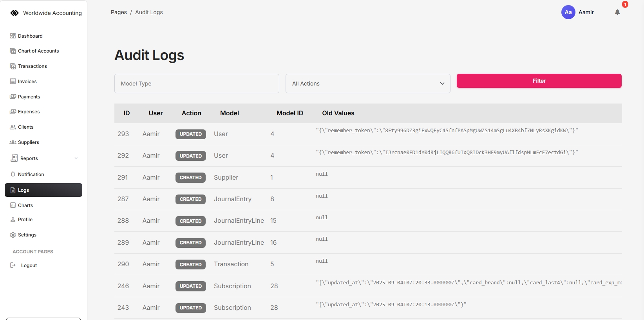Click the Clients people icon

13,127
